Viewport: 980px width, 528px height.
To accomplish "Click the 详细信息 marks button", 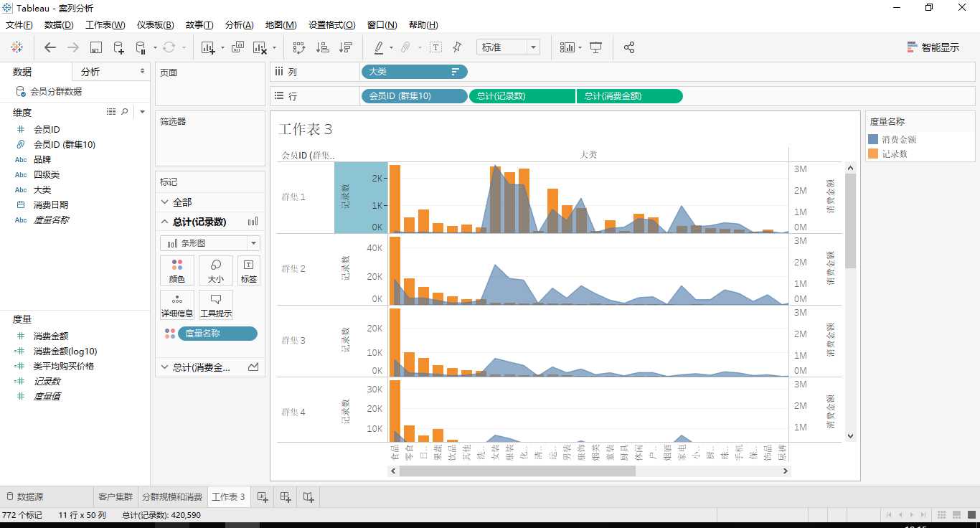I will click(x=176, y=306).
